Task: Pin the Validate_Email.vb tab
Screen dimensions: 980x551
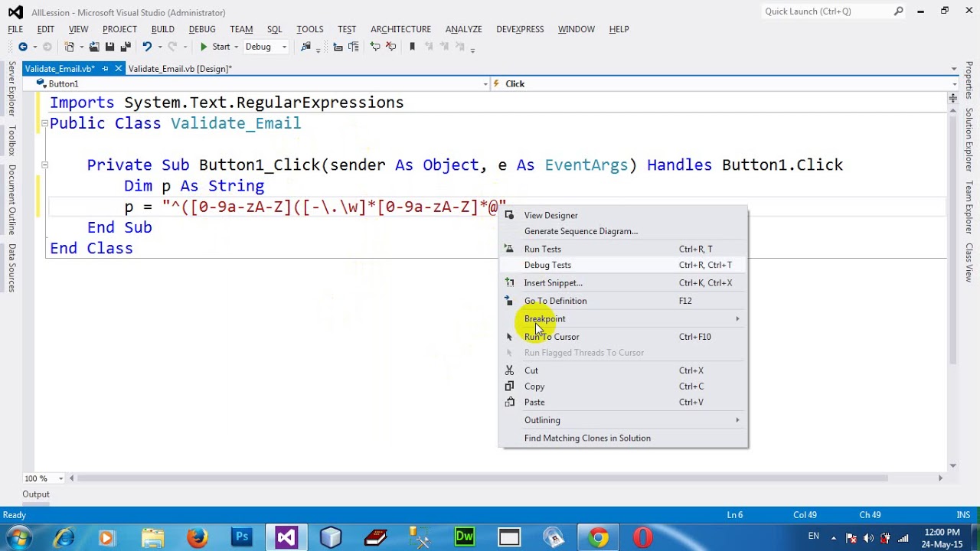Action: coord(105,68)
